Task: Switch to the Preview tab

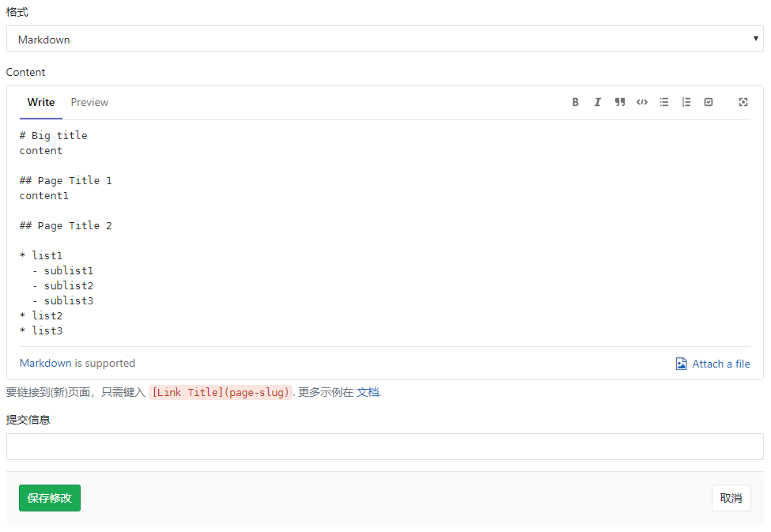Action: [89, 102]
